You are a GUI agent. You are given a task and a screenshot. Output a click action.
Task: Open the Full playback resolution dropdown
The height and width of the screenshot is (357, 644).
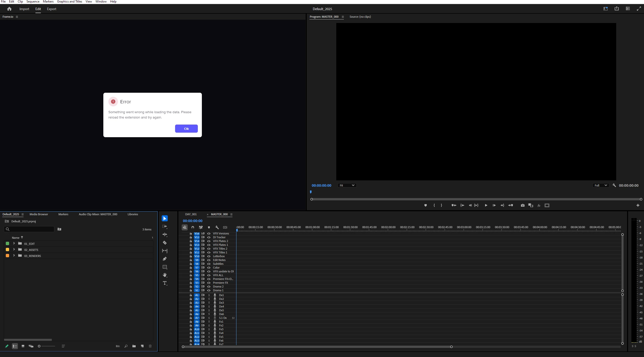(601, 185)
